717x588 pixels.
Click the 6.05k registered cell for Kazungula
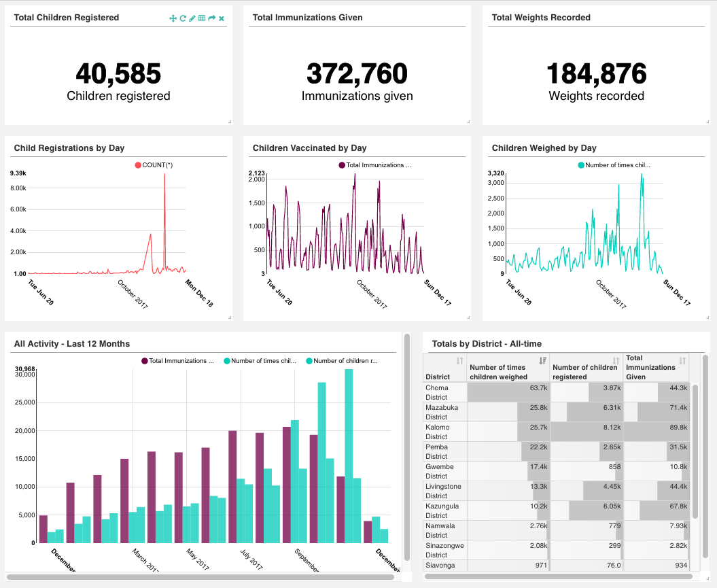[587, 511]
